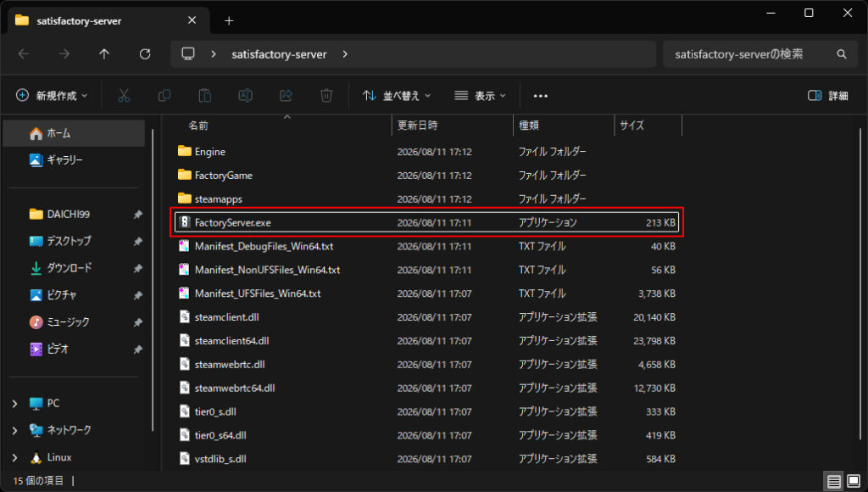Select tier0_s.dll file name
Viewport: 868px width, 492px height.
[215, 411]
